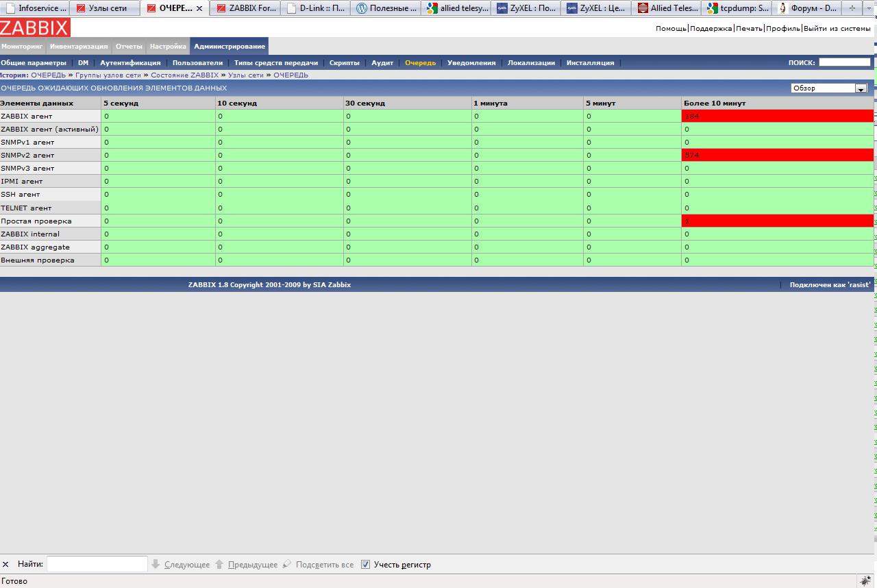Go to Аутентификация submenu
Viewport: 877px width, 588px height.
(x=130, y=62)
